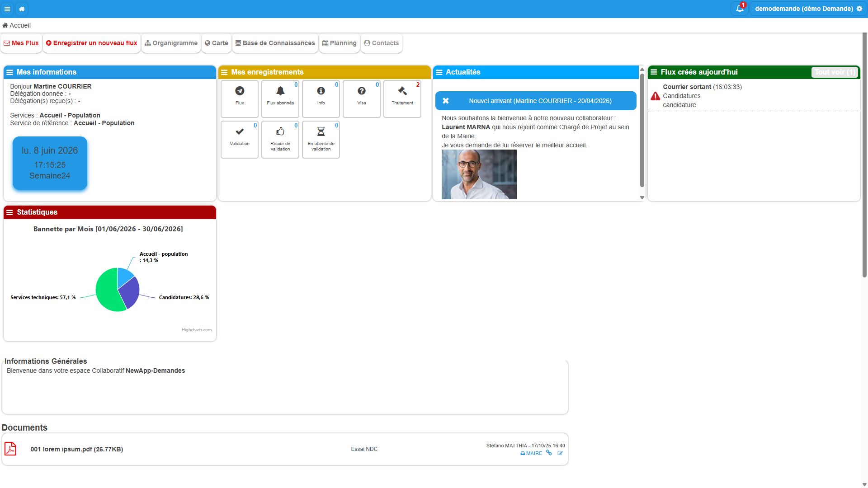The image size is (868, 488).
Task: Click the edit icon on the document row
Action: 560,453
